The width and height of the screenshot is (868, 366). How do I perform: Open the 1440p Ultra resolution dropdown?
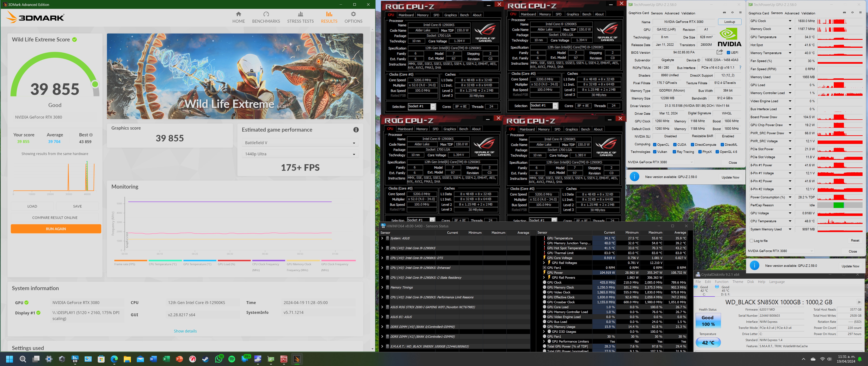click(300, 154)
